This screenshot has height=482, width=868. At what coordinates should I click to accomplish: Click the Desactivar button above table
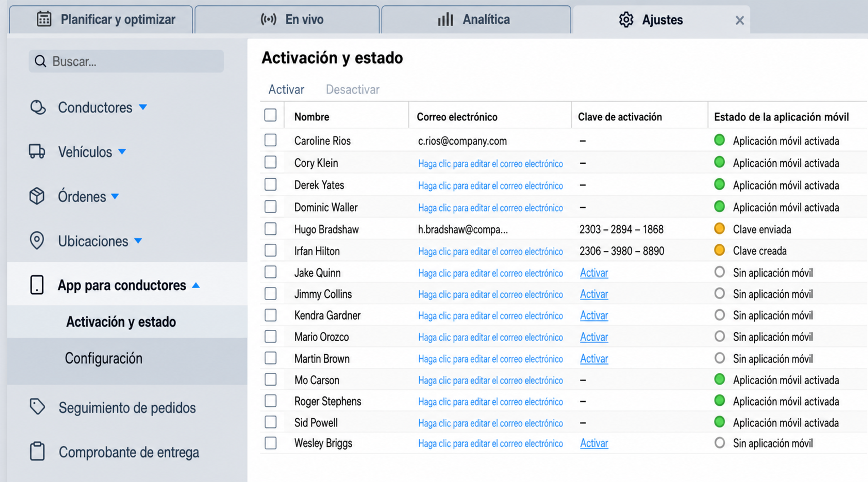click(352, 89)
